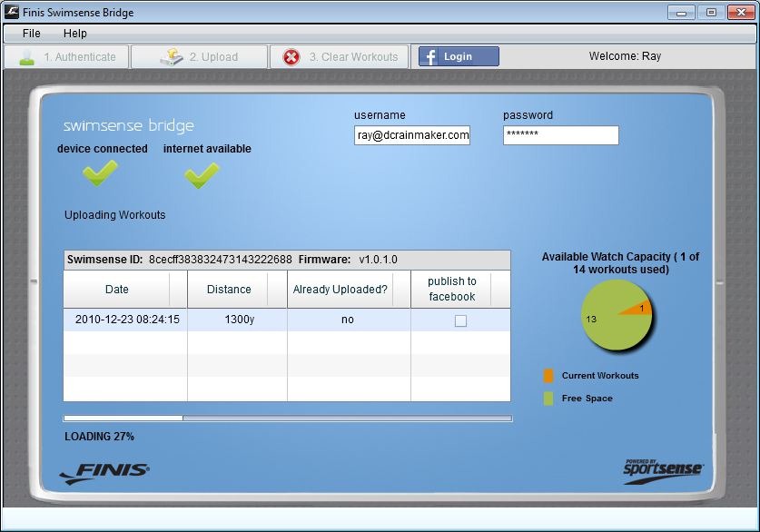Click the Welcome: Ray text
This screenshot has height=532, width=760.
tap(626, 56)
